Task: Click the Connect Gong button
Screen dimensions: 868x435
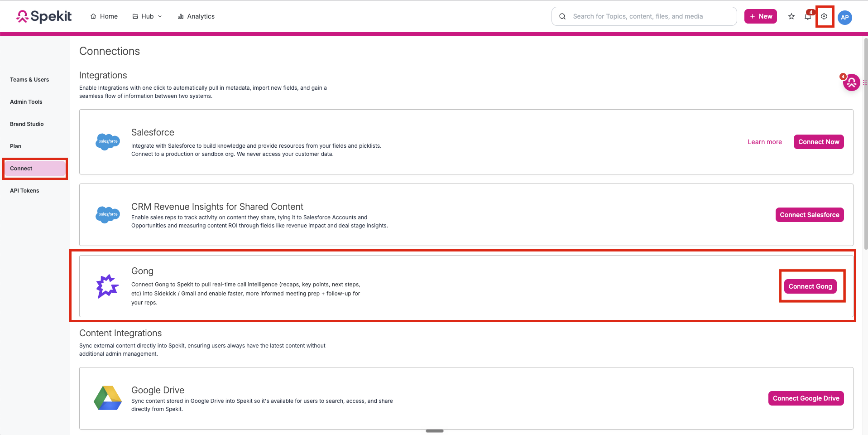Action: click(810, 286)
